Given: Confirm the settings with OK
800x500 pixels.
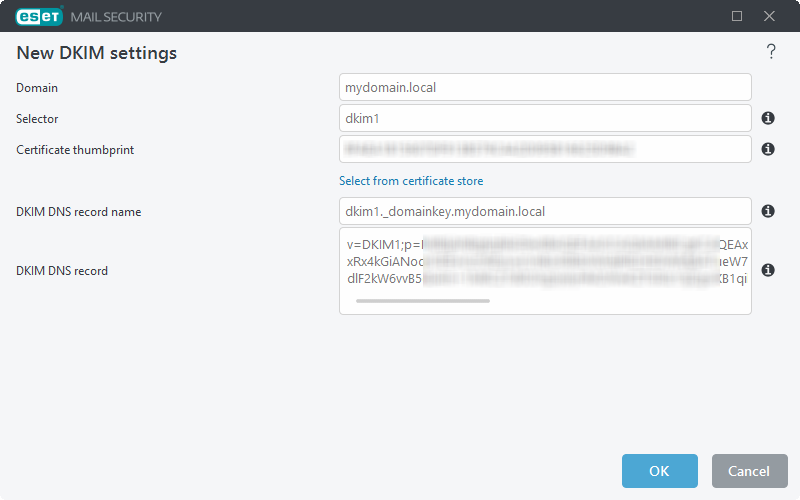Looking at the screenshot, I should [659, 471].
